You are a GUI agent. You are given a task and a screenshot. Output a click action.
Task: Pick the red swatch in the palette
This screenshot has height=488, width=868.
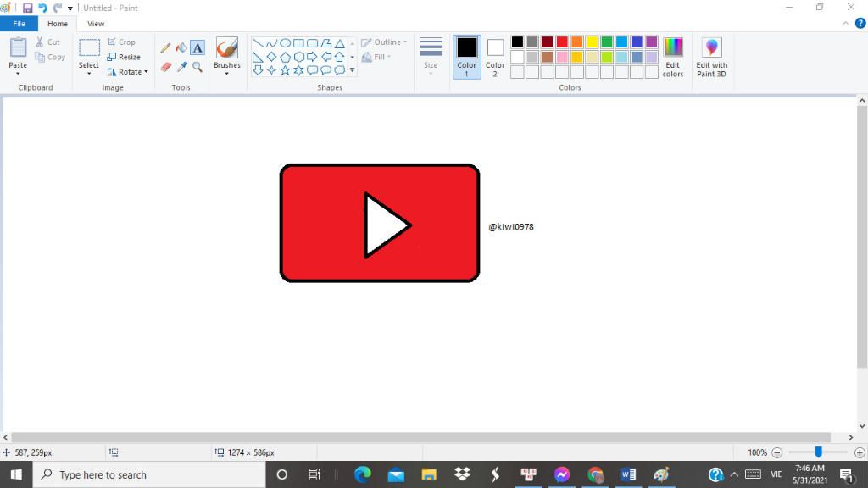562,42
